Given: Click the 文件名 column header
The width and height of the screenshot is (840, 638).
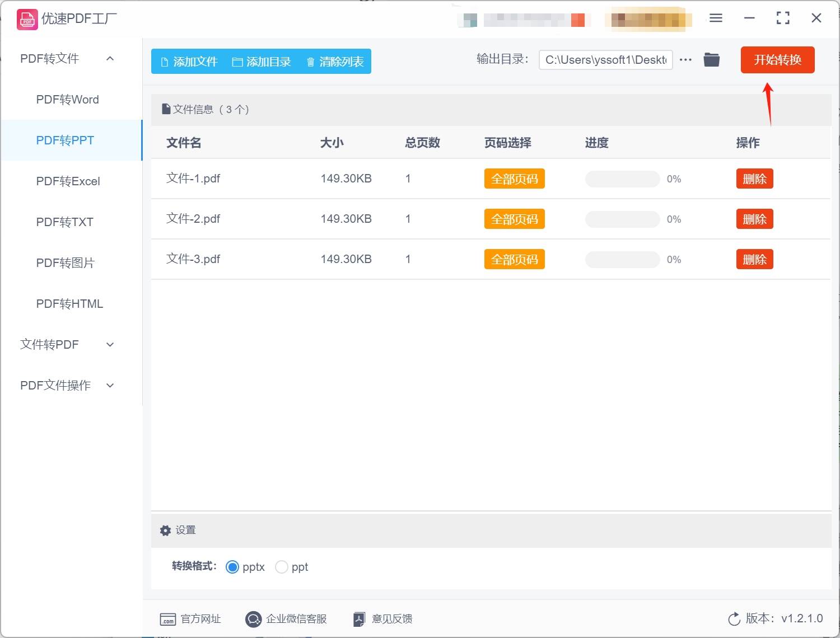Looking at the screenshot, I should (x=184, y=143).
